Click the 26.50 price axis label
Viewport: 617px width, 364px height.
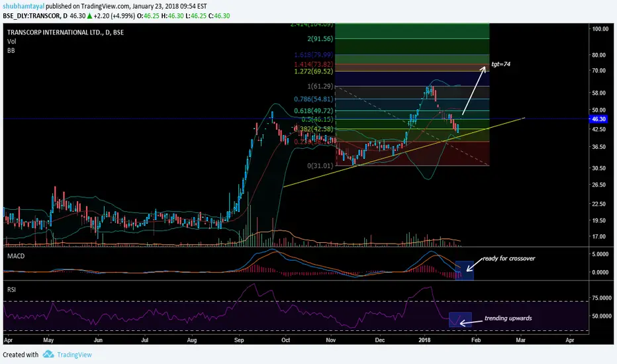[x=600, y=185]
